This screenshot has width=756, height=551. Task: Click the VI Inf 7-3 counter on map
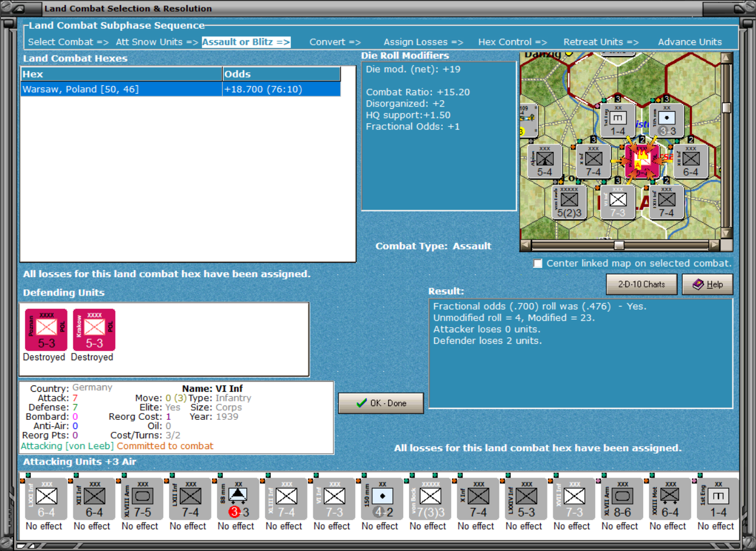[617, 203]
